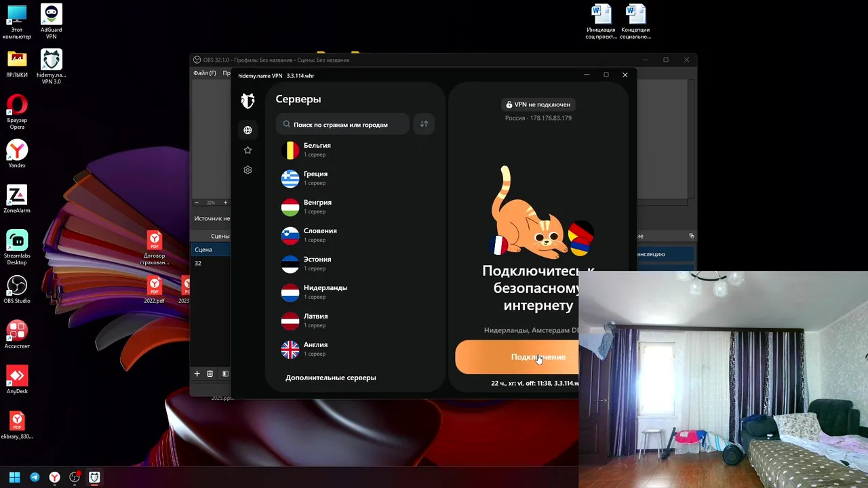Click OBS 'Сцены' panel header
Image resolution: width=868 pixels, height=488 pixels.
(x=219, y=236)
